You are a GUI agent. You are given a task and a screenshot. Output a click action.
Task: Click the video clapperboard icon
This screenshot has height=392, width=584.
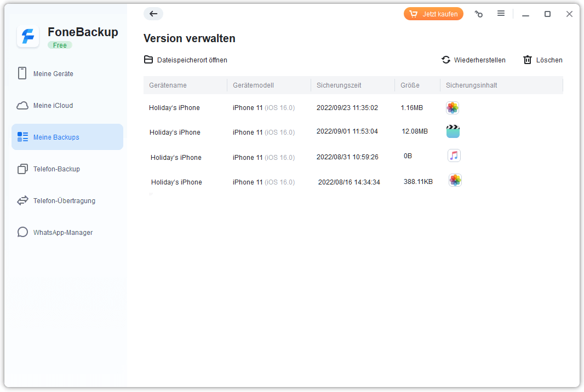453,131
